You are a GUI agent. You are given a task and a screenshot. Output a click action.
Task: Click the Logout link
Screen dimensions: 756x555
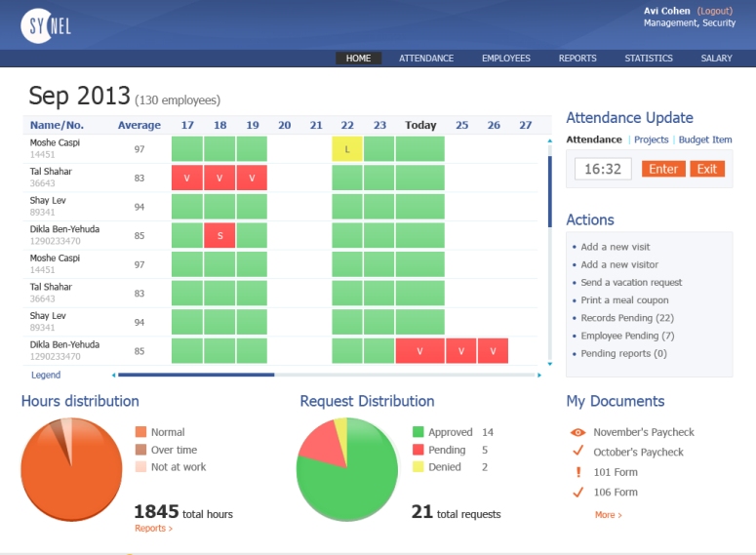[x=714, y=11]
